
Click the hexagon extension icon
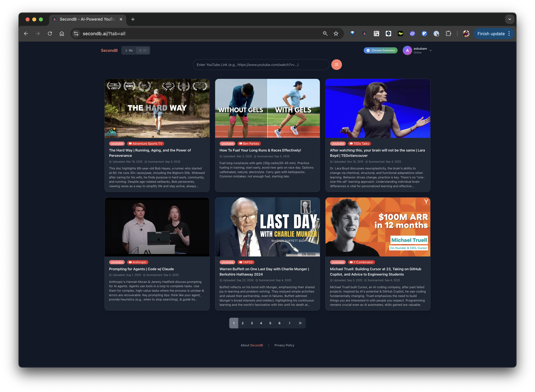tap(388, 34)
